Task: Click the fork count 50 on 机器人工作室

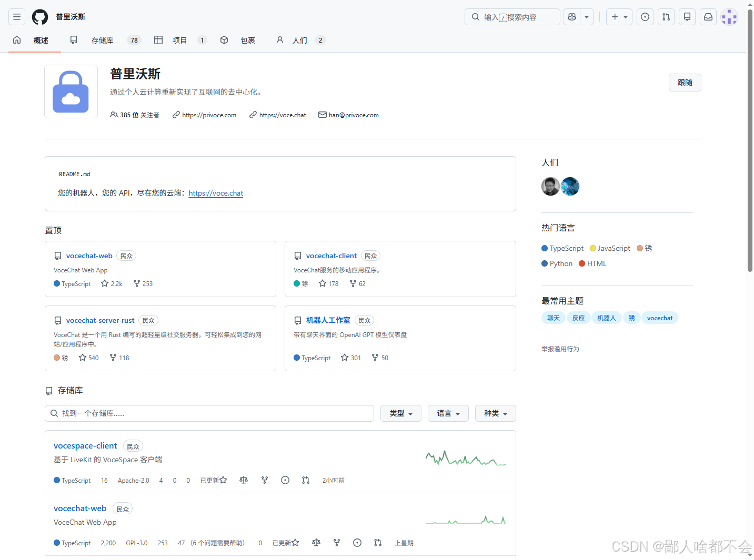Action: pyautogui.click(x=380, y=358)
